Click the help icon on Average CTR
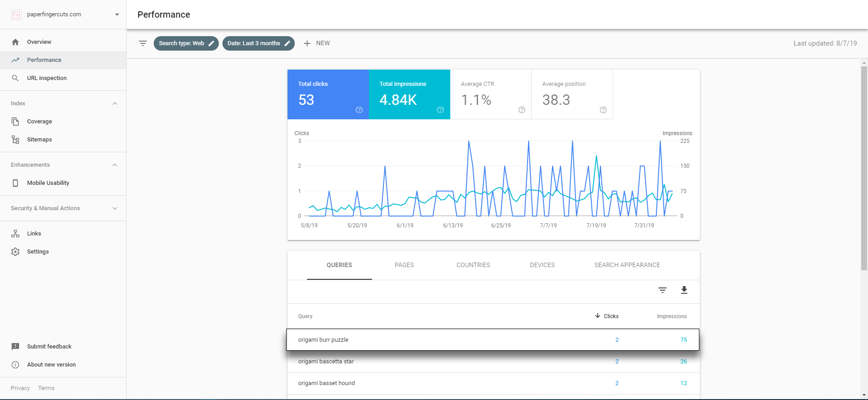 pyautogui.click(x=522, y=110)
